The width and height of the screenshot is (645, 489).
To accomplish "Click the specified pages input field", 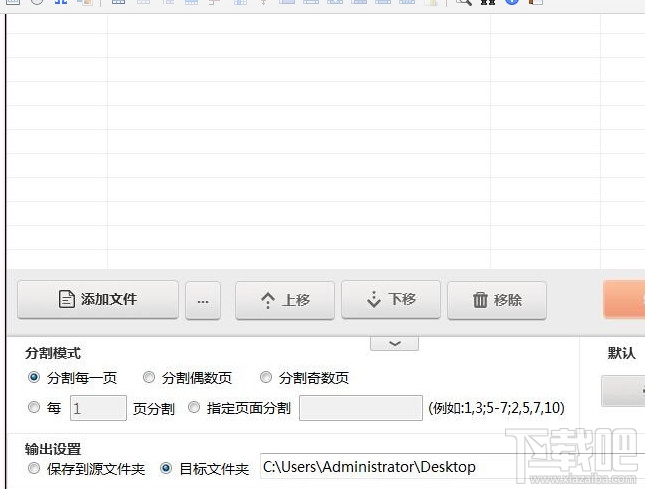I will point(361,408).
